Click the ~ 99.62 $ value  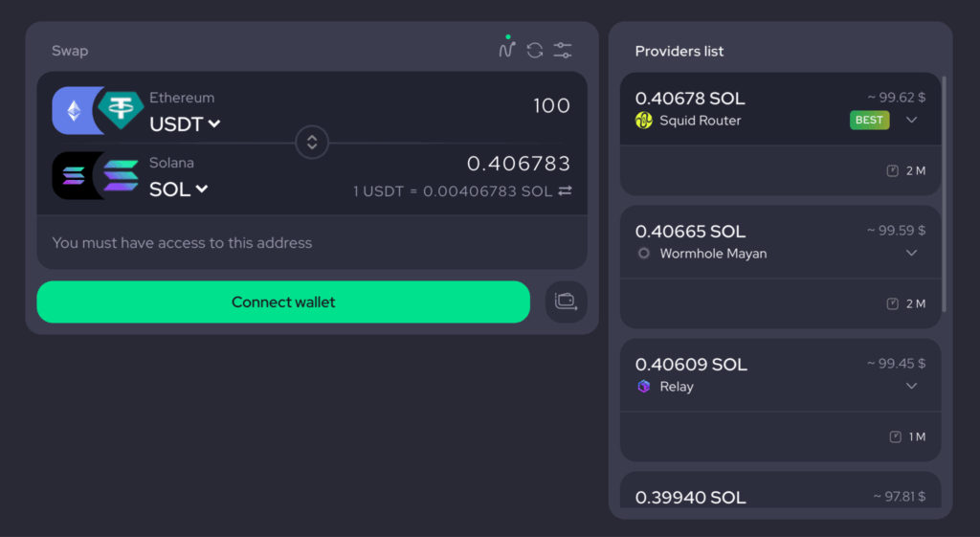(896, 98)
